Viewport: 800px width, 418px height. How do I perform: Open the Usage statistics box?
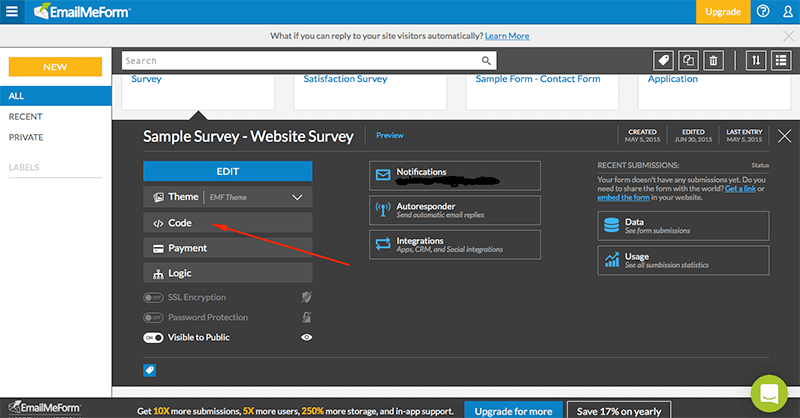point(683,260)
